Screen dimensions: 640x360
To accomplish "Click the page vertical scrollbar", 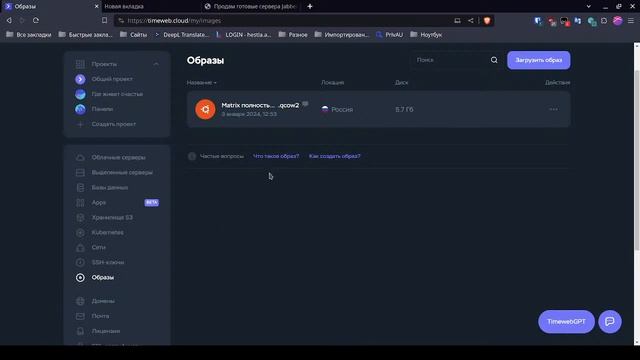I will [x=637, y=159].
